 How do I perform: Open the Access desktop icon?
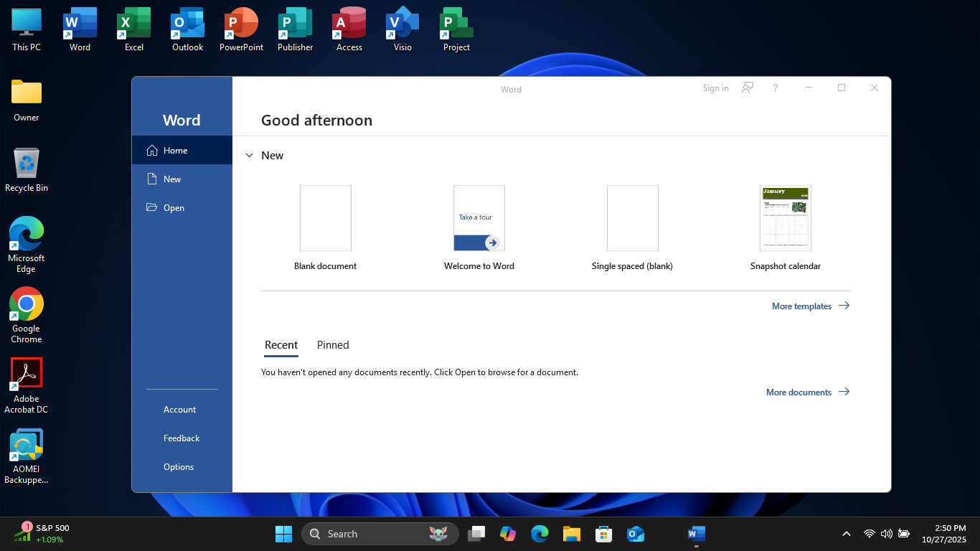(x=349, y=29)
